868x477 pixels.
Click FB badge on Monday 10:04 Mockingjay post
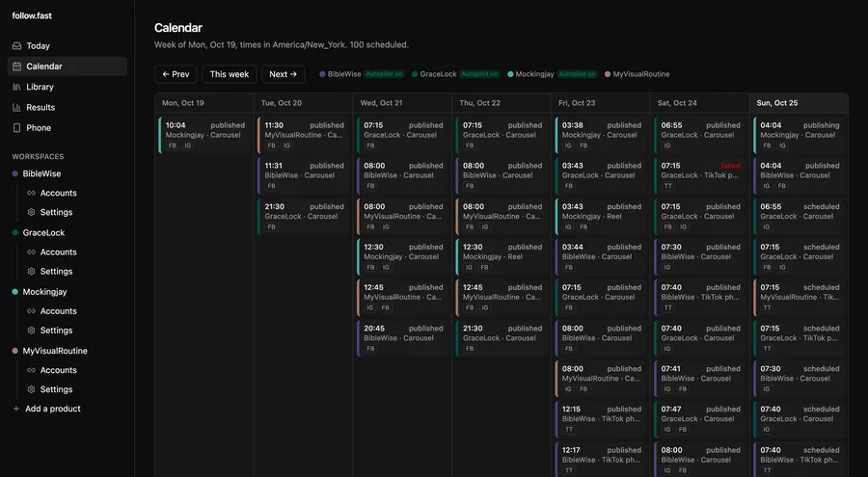[x=173, y=146]
